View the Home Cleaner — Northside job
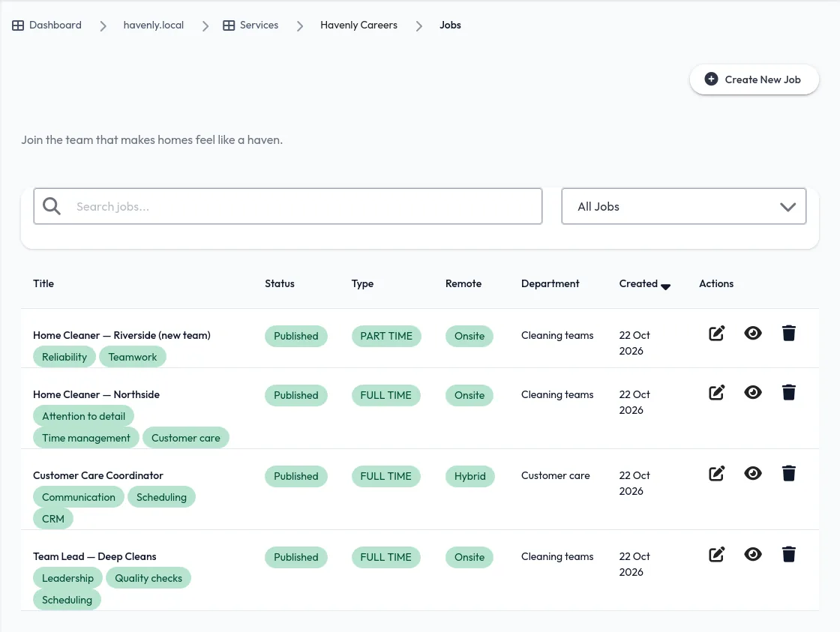Screen dimensions: 840x632 pos(753,393)
